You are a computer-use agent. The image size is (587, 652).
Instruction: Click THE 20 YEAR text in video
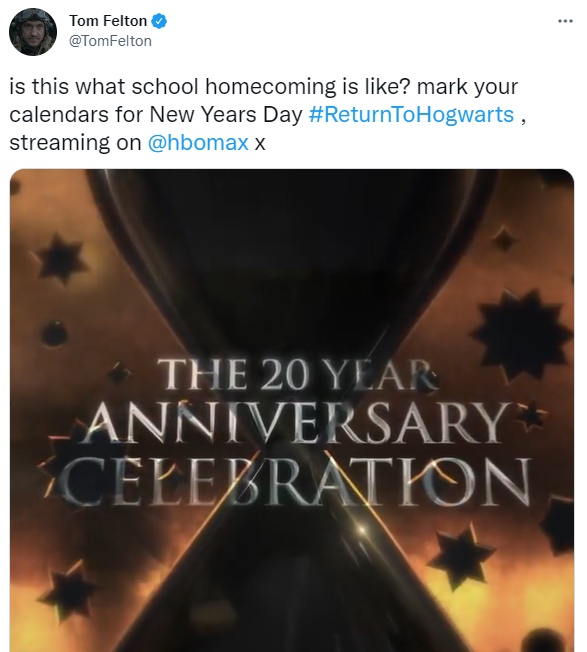296,374
